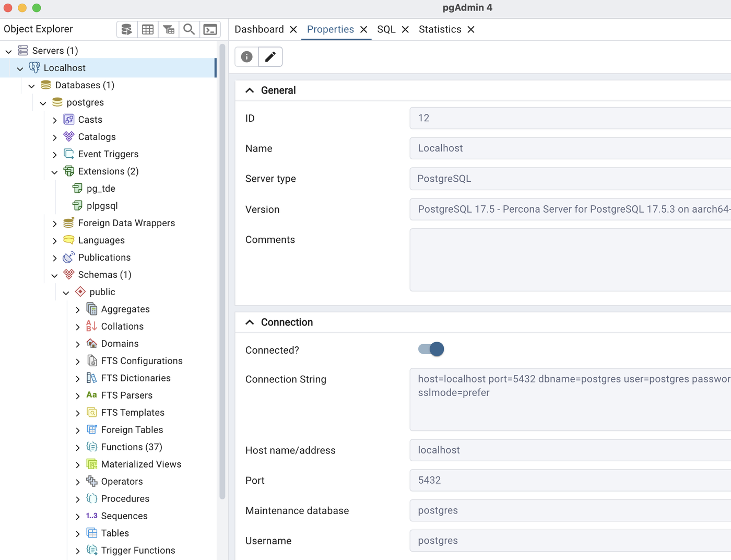Collapse the General section header
The width and height of the screenshot is (731, 560).
[250, 90]
